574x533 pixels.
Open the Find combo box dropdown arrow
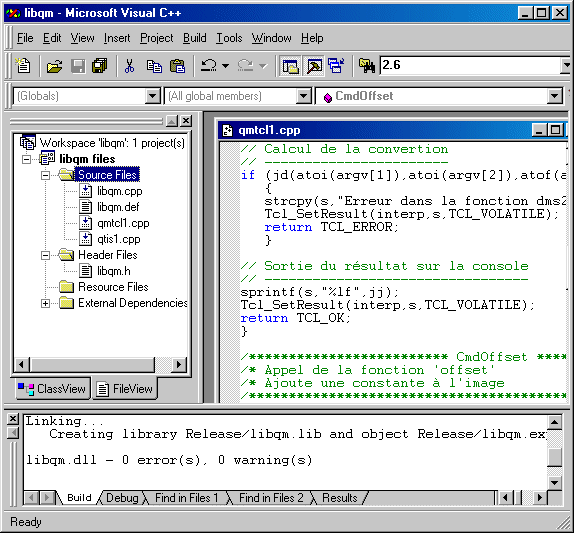tap(566, 66)
